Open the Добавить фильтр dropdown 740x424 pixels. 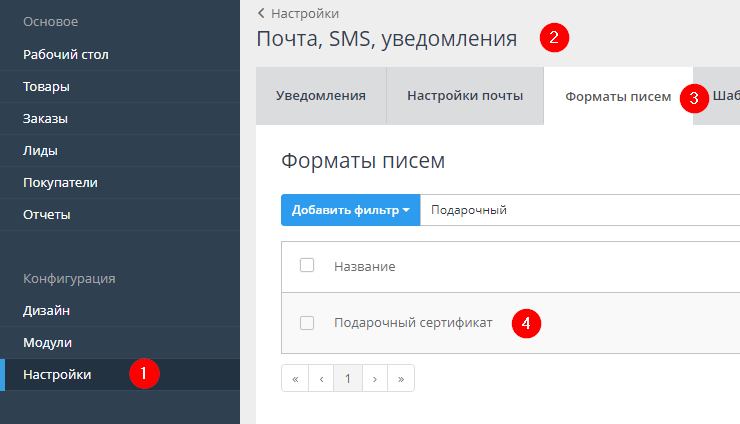click(x=351, y=210)
